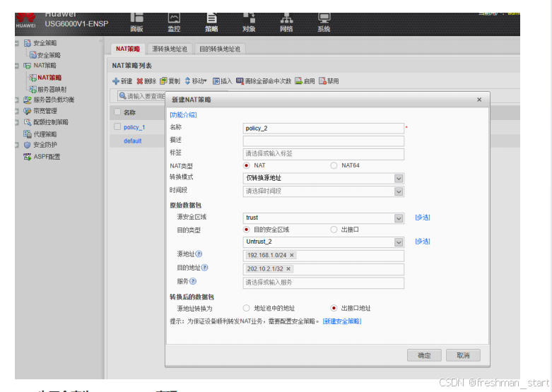552x392 pixels.
Task: Open policy_1 in the policy list
Action: pyautogui.click(x=134, y=127)
